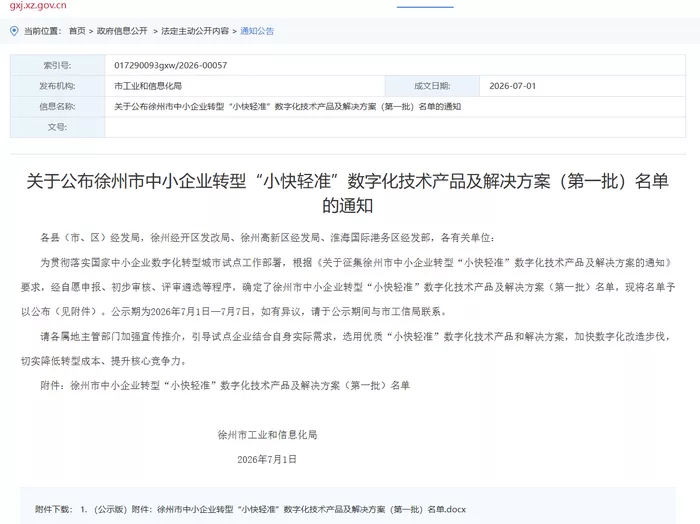The height and width of the screenshot is (524, 700).
Task: Click the 成文日期 label cell
Action: 432,86
